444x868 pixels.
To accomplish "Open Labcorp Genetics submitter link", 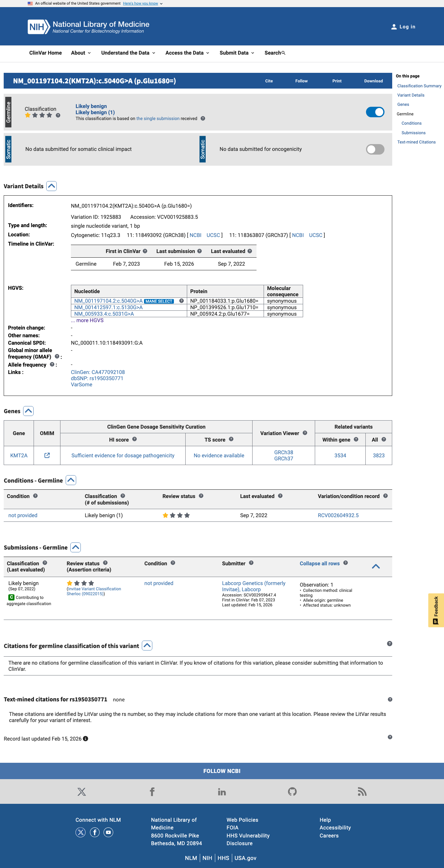I will click(253, 586).
